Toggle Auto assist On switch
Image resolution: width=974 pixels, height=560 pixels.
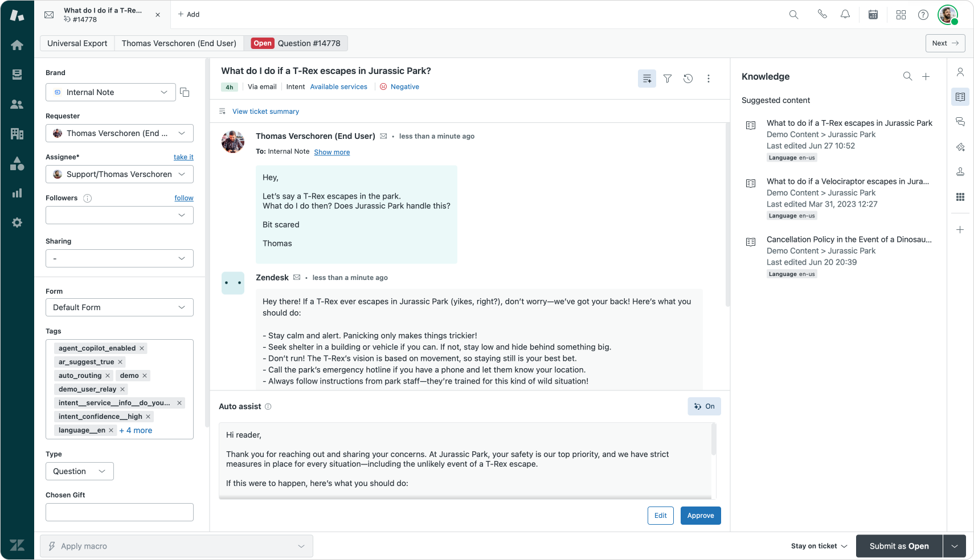tap(704, 406)
